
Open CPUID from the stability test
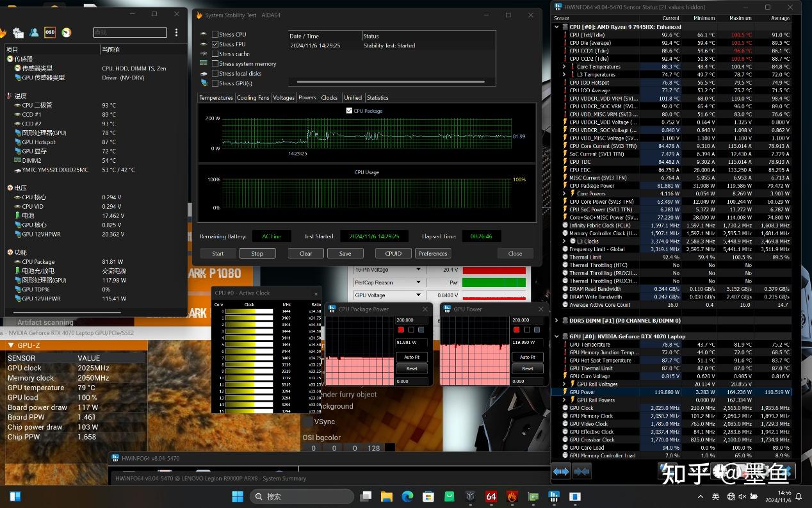tap(393, 253)
